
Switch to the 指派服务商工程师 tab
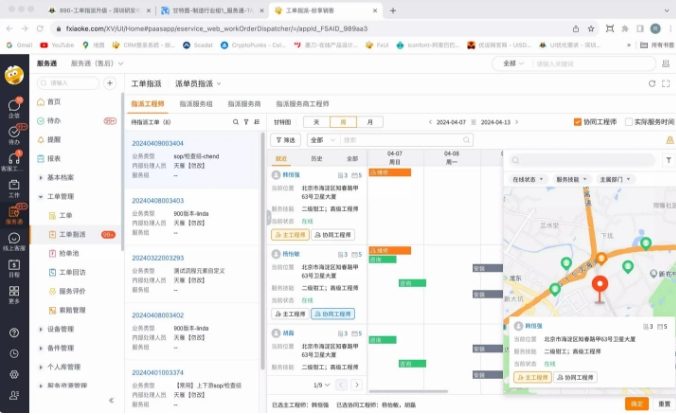(x=302, y=104)
